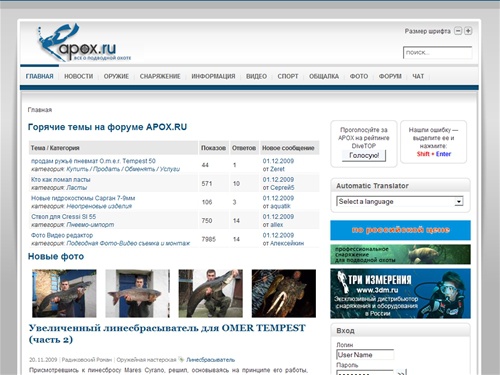Go to НОВОСТИ section
Viewport: 500px width, 375px height.
[78, 76]
